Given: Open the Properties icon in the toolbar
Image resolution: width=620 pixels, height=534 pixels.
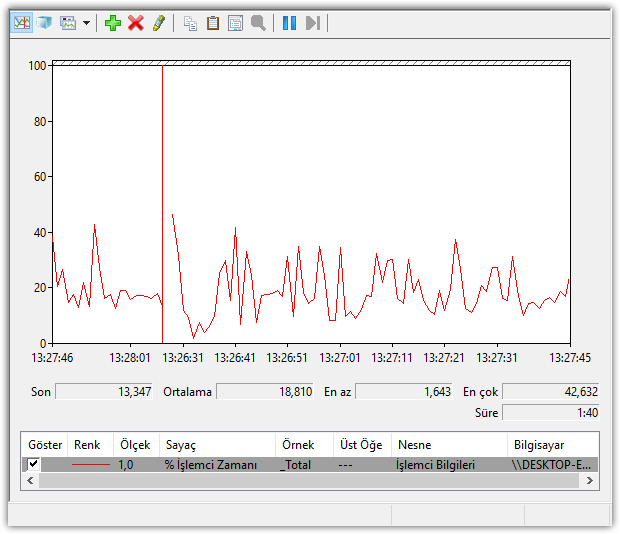Looking at the screenshot, I should coord(236,23).
